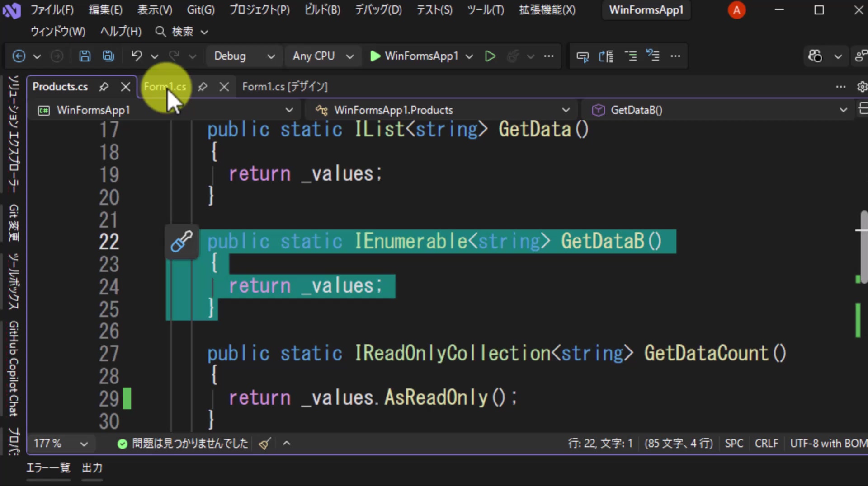Click the Save All icon
Image resolution: width=868 pixels, height=486 pixels.
pos(108,56)
